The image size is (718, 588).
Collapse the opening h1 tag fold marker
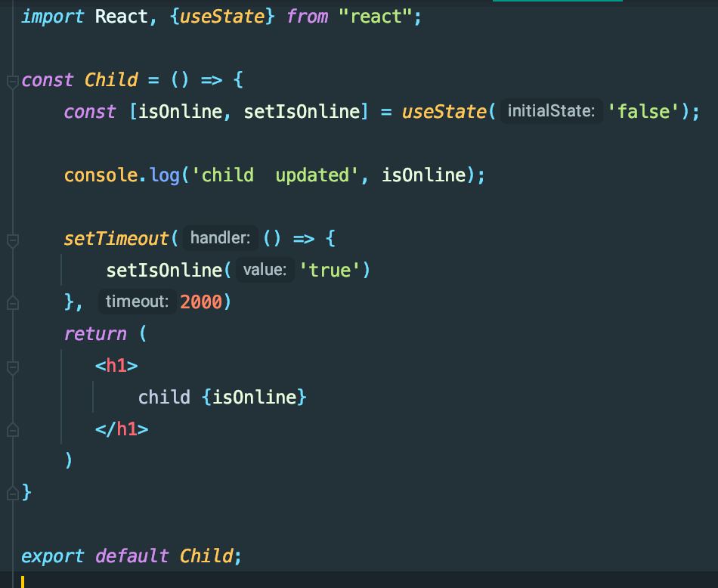13,367
